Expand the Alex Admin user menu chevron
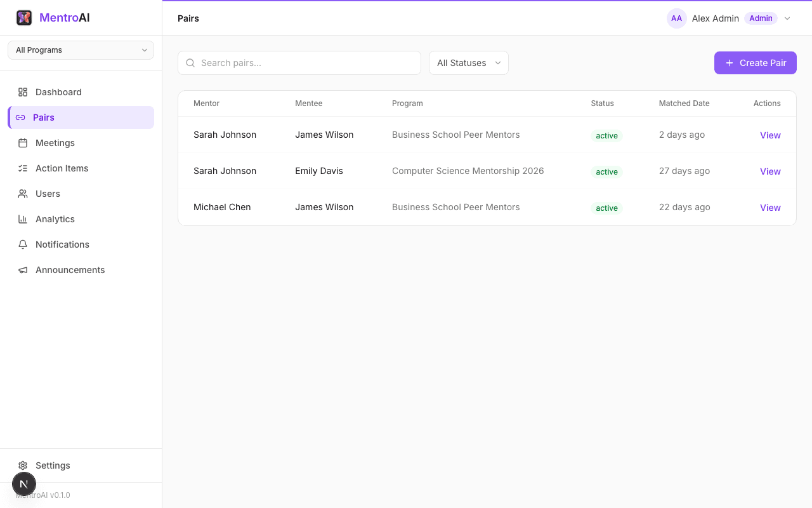The width and height of the screenshot is (812, 508). pos(787,18)
